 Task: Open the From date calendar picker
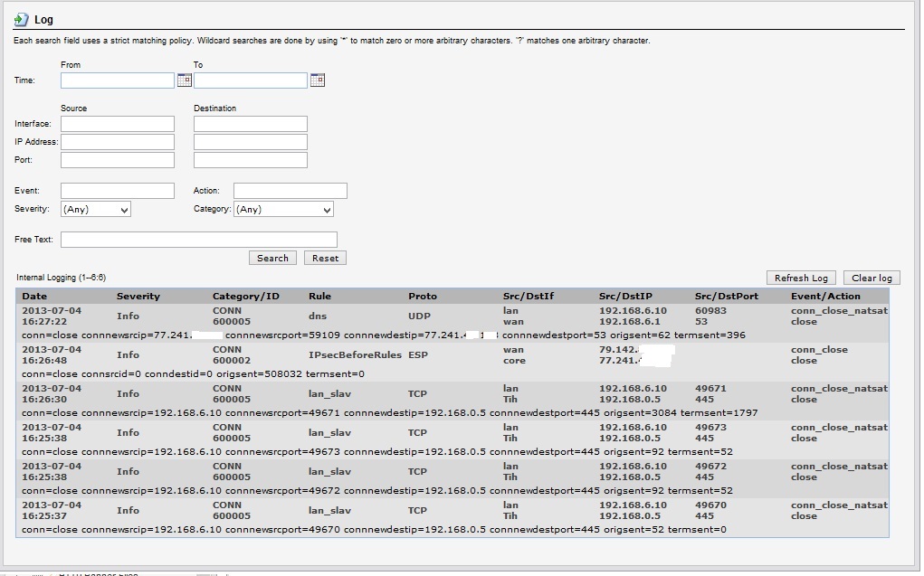[x=184, y=80]
